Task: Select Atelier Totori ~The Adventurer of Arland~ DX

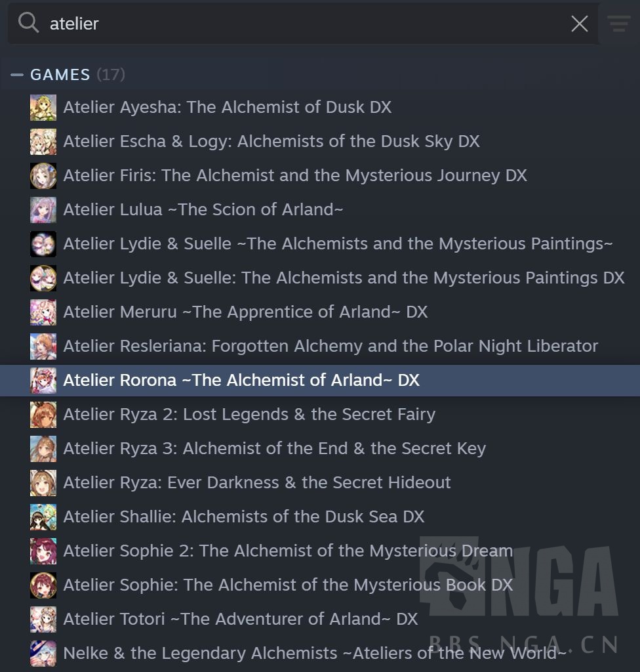Action: 320,619
